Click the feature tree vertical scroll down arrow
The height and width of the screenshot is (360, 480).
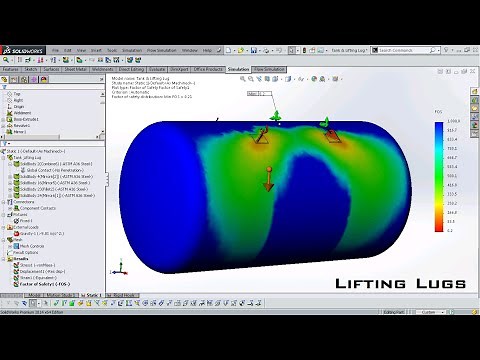tap(102, 132)
